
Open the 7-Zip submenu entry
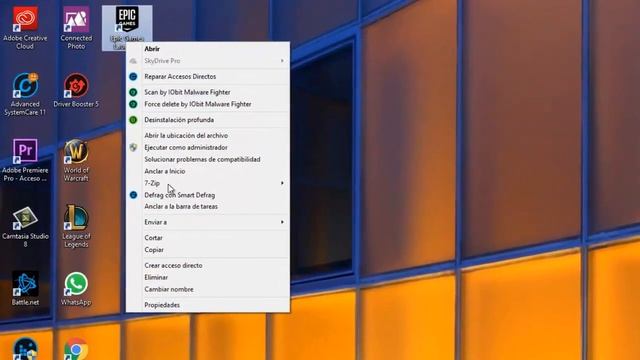208,183
